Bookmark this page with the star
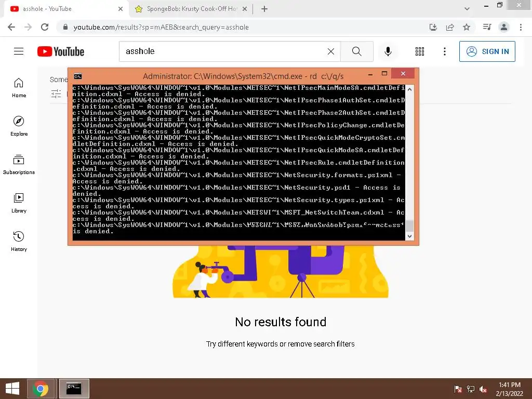This screenshot has width=532, height=399. point(467,27)
